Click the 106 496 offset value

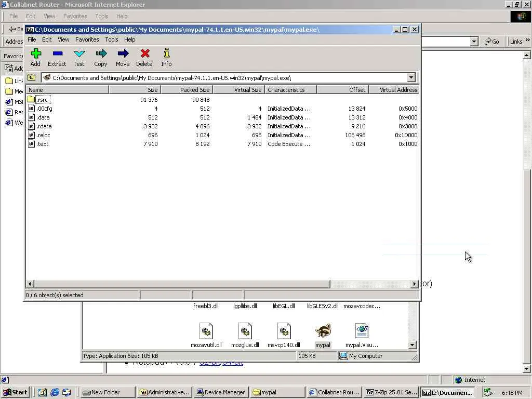click(355, 135)
